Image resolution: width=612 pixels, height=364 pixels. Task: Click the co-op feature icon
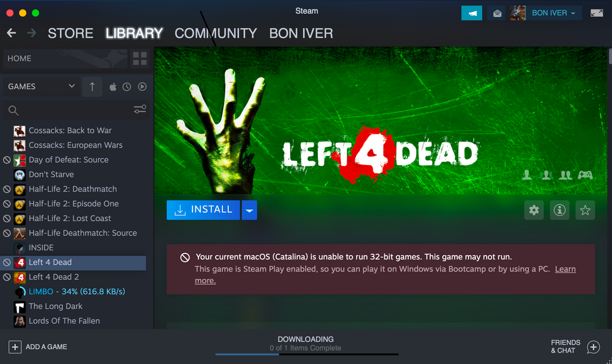(565, 175)
